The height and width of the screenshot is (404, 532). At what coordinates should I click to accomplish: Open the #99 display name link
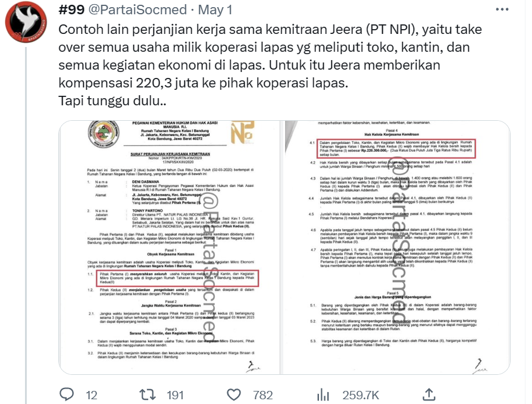point(71,10)
